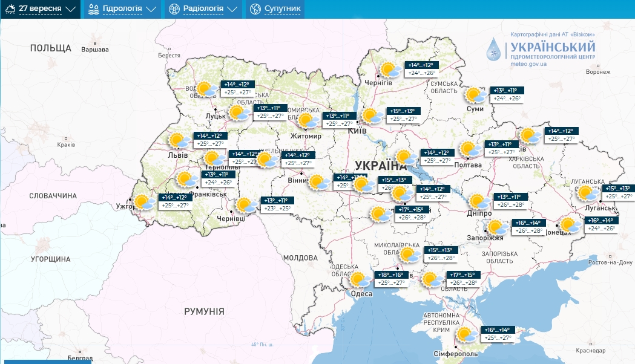Click the Kyiv city label
The height and width of the screenshot is (364, 635).
tap(357, 131)
